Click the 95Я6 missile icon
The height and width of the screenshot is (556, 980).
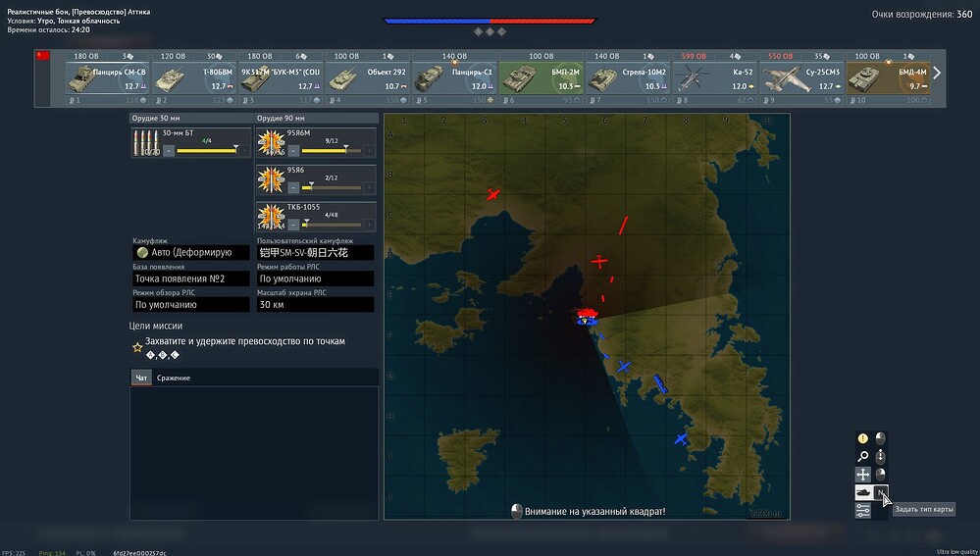click(x=271, y=179)
